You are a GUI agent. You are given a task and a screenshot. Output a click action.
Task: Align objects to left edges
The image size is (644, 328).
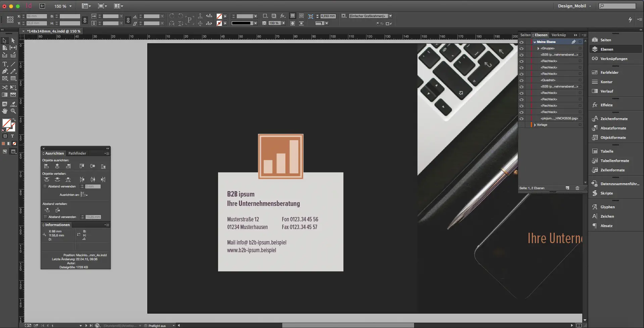(x=47, y=166)
